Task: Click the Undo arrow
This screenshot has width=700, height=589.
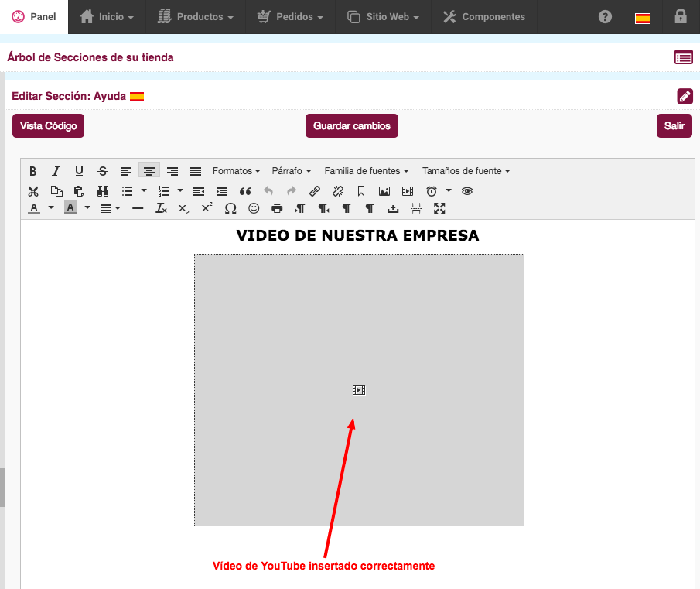Action: [268, 192]
